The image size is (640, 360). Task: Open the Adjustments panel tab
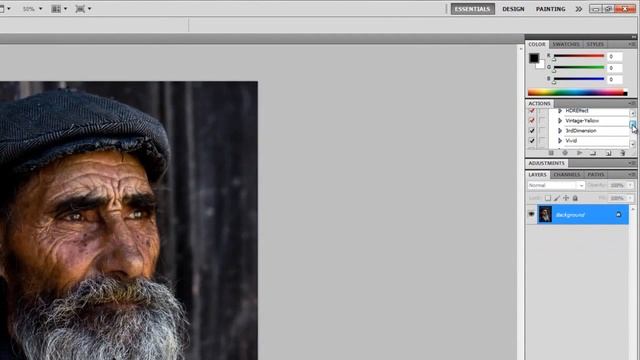[546, 163]
